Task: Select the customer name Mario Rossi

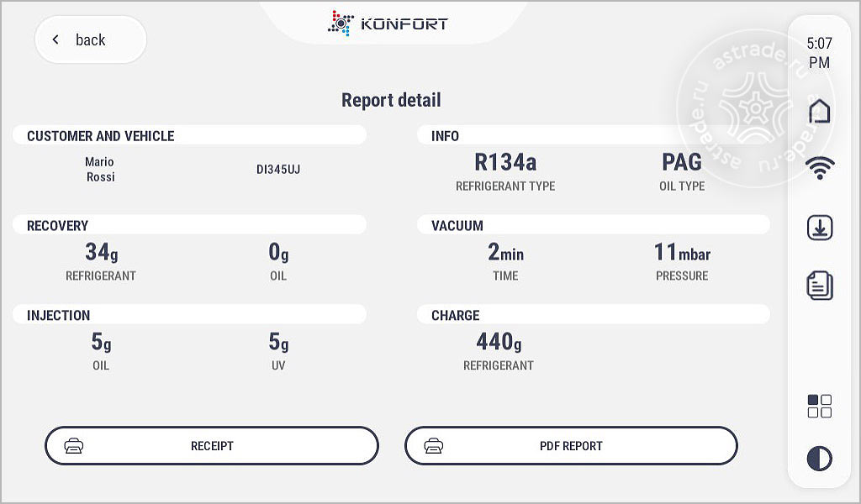Action: pos(100,170)
